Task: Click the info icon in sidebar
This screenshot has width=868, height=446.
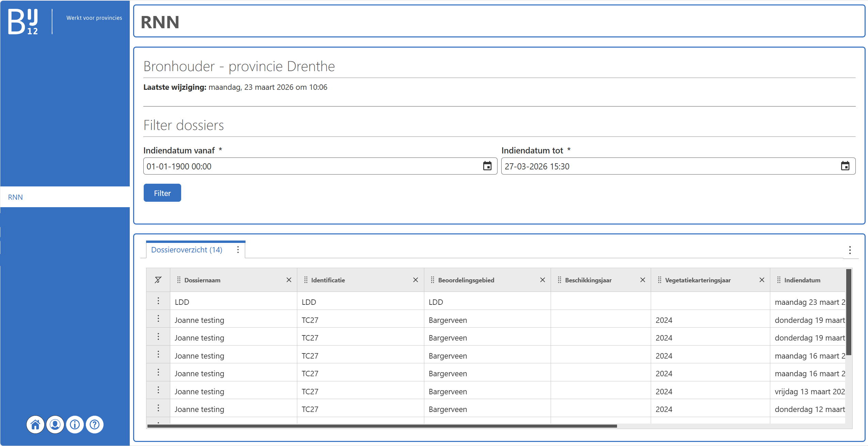Action: 75,425
